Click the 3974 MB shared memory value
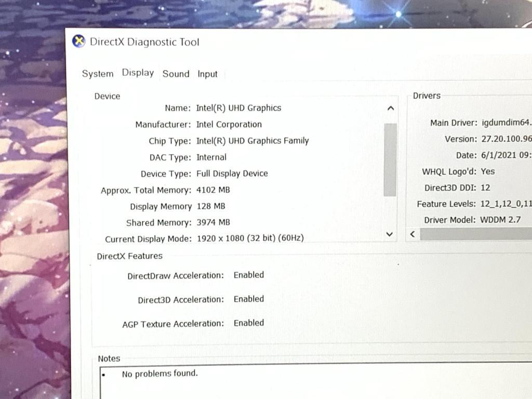Screen dimensions: 532x399 213,222
